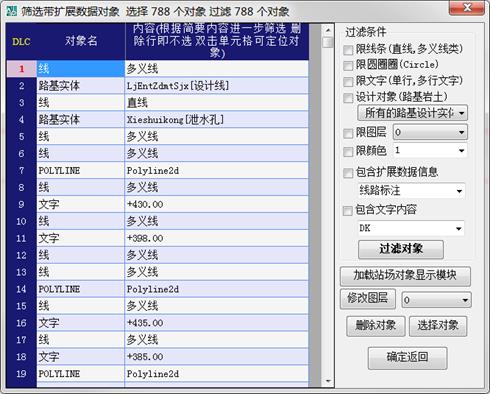The height and width of the screenshot is (394, 490).
Task: Close the filter dialog window
Action: pyautogui.click(x=467, y=8)
